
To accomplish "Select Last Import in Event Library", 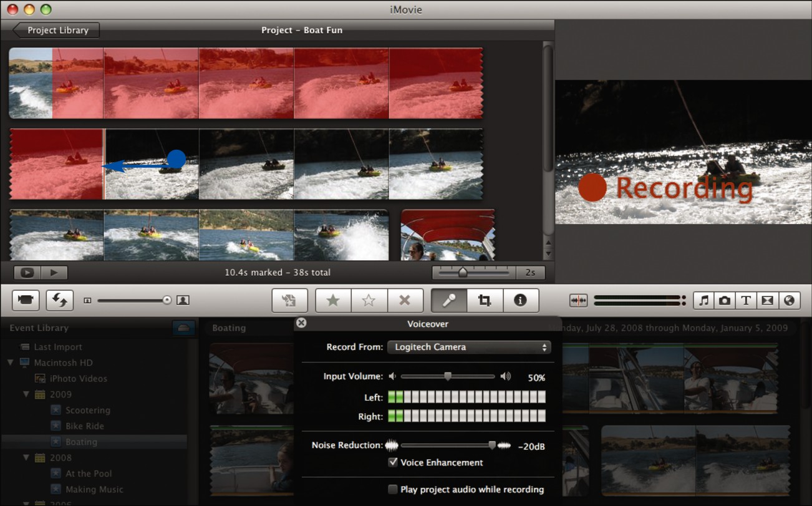I will tap(58, 347).
